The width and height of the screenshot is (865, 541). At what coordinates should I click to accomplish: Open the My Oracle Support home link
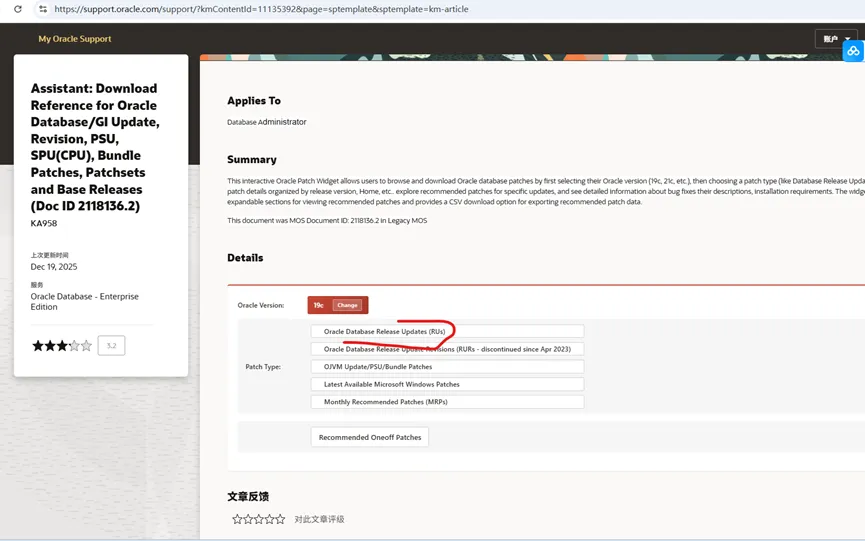pyautogui.click(x=74, y=39)
